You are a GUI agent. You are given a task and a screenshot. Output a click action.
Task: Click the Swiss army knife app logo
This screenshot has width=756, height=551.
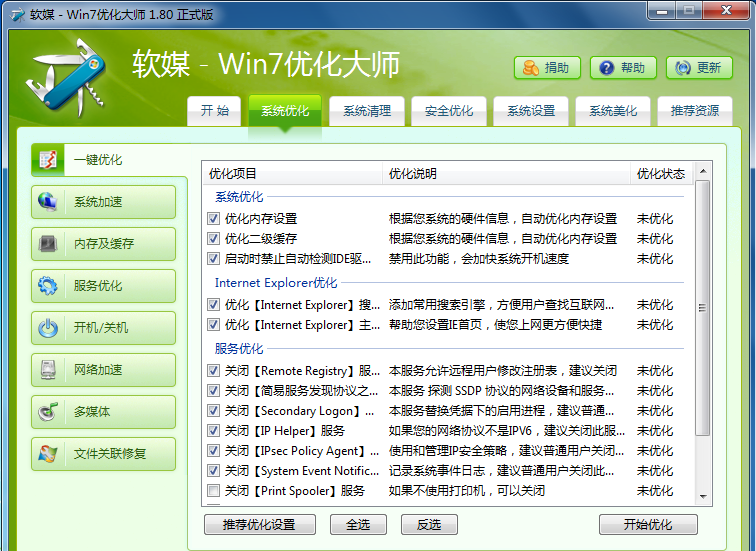click(x=65, y=78)
